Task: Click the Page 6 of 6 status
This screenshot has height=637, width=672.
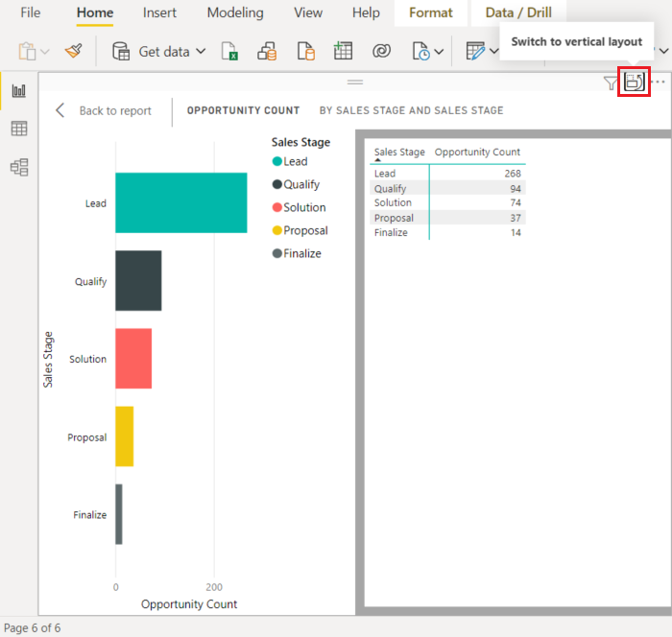Action: click(33, 628)
